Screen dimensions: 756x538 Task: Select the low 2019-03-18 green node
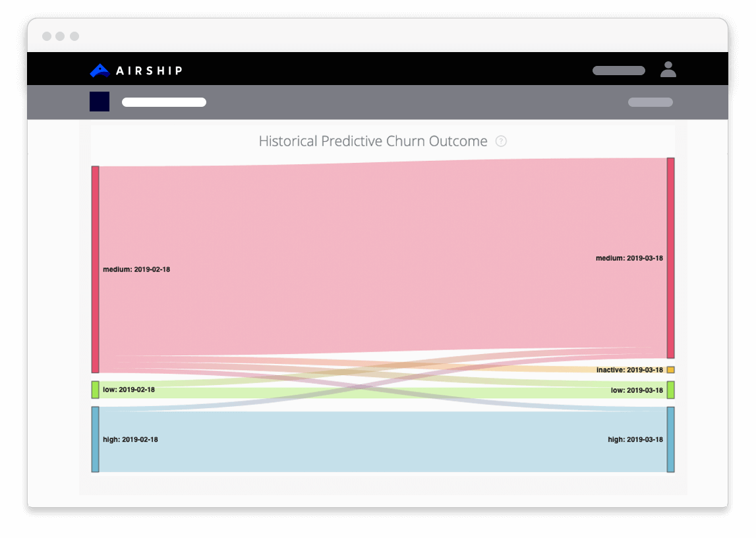pos(670,390)
